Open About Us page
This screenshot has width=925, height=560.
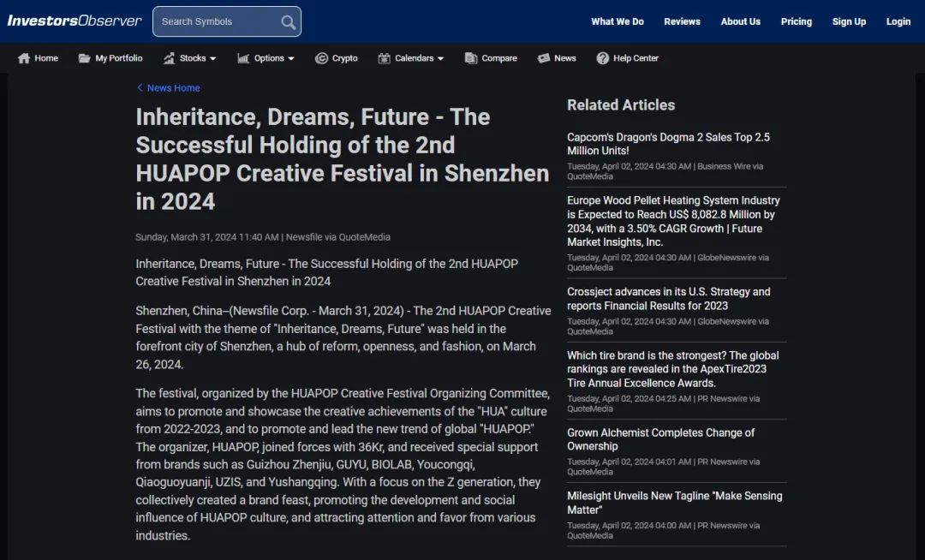coord(740,21)
